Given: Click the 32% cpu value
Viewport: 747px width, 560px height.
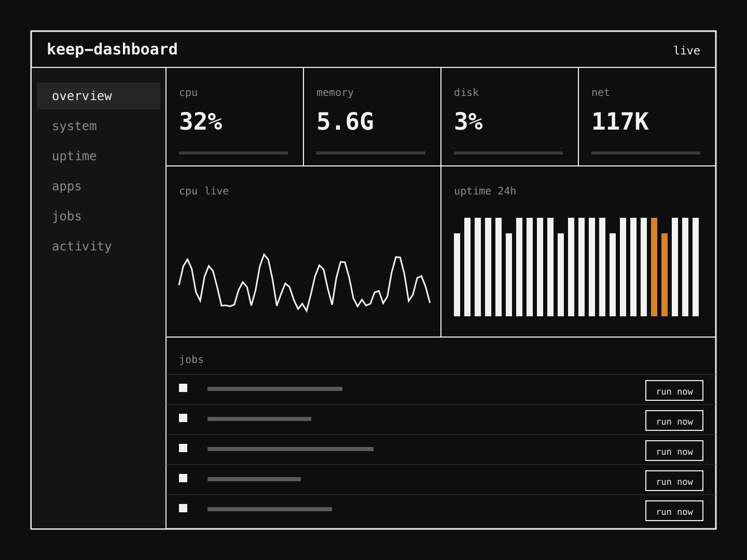Looking at the screenshot, I should coord(201,122).
